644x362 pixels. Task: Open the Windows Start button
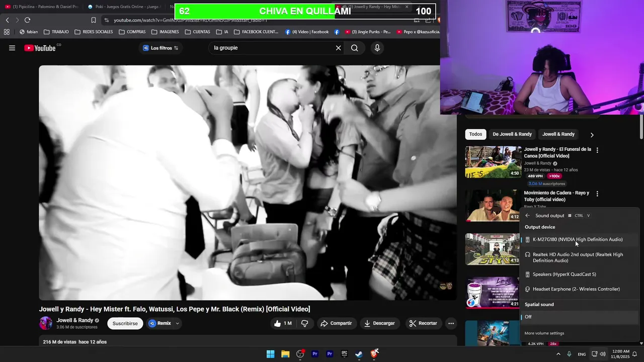(271, 354)
